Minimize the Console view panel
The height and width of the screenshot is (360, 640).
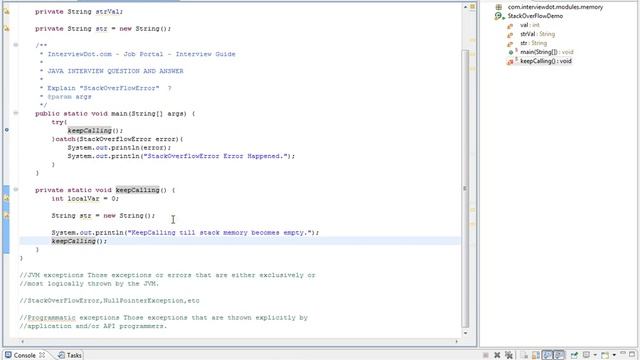tap(622, 353)
